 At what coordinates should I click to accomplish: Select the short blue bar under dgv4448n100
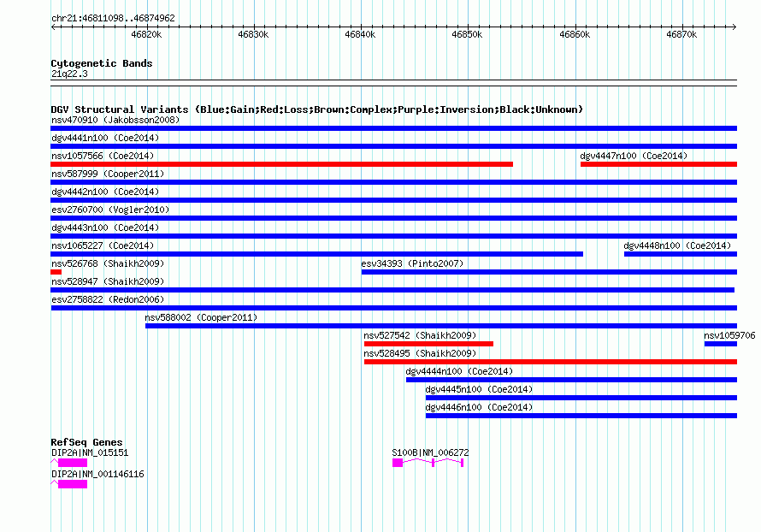click(x=681, y=254)
